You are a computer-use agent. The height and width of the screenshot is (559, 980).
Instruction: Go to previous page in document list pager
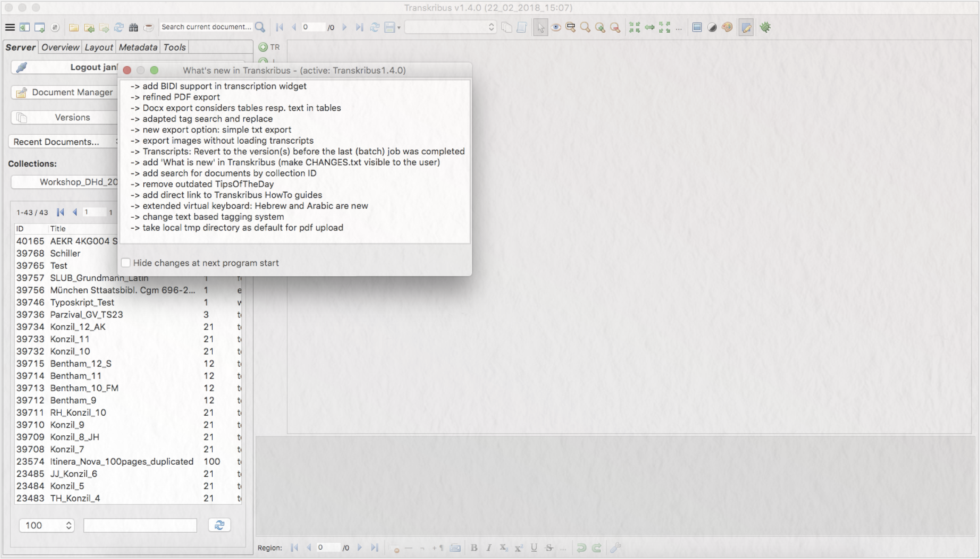pos(75,212)
